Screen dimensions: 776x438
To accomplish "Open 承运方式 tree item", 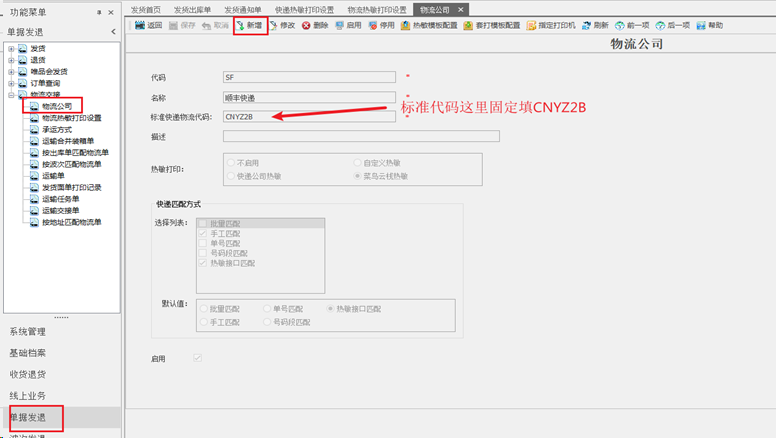I will coord(57,129).
